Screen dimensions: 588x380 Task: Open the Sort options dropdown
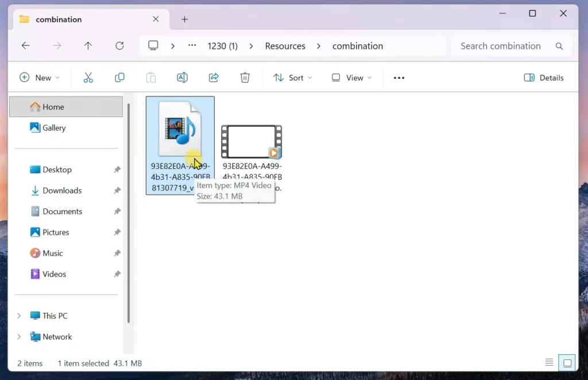point(292,77)
